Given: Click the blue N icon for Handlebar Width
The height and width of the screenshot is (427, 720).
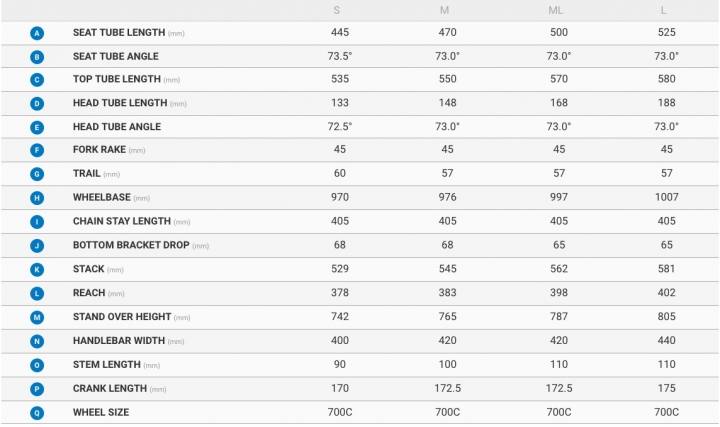Looking at the screenshot, I should pos(37,341).
